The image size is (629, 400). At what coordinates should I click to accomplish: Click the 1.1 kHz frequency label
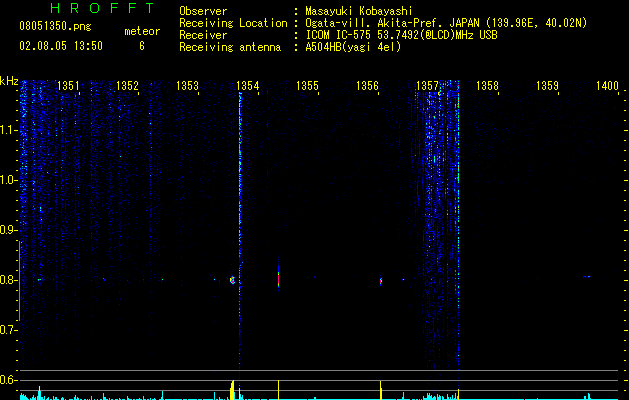pos(9,130)
